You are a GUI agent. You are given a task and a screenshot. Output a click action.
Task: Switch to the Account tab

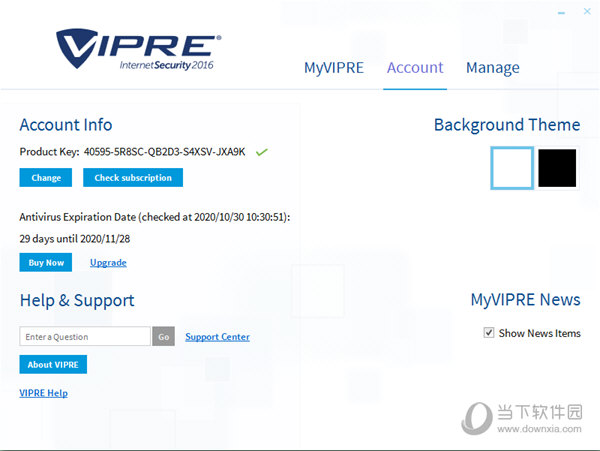coord(415,68)
